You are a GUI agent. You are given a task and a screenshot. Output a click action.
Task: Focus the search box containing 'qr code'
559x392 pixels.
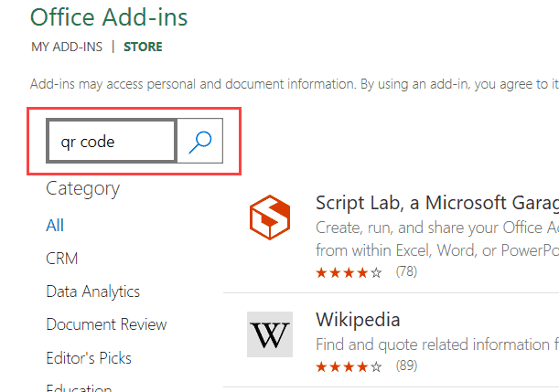pyautogui.click(x=111, y=142)
